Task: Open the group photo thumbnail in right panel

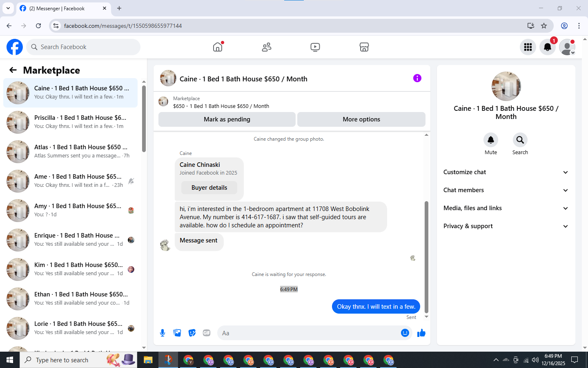Action: tap(506, 86)
